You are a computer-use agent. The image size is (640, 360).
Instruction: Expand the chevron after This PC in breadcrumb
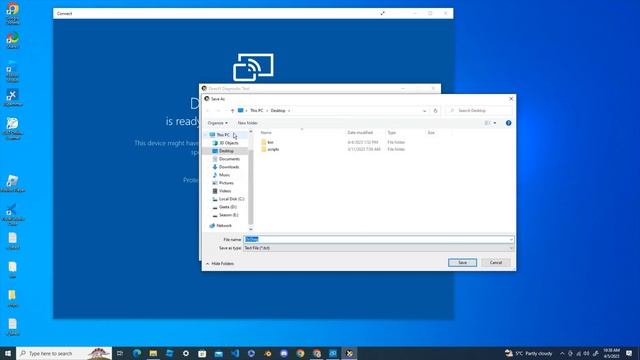tap(267, 111)
